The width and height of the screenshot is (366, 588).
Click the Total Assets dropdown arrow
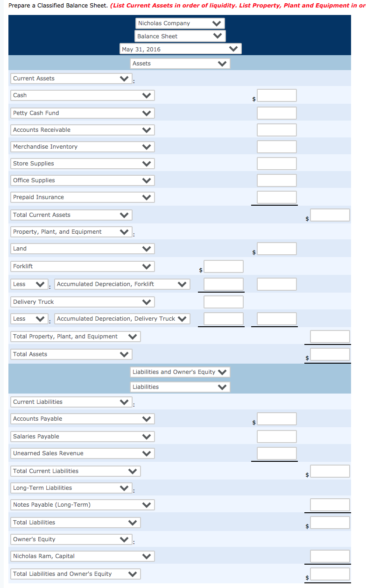tap(124, 354)
